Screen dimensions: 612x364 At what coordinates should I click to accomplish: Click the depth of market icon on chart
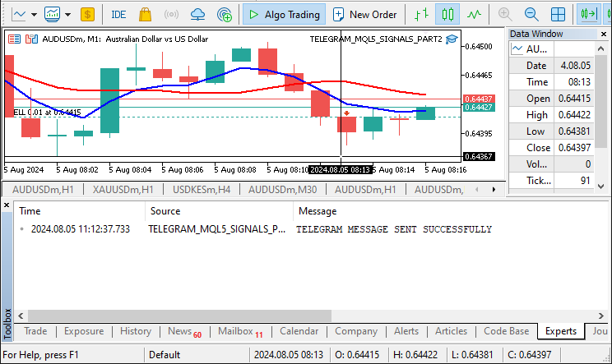[31, 39]
